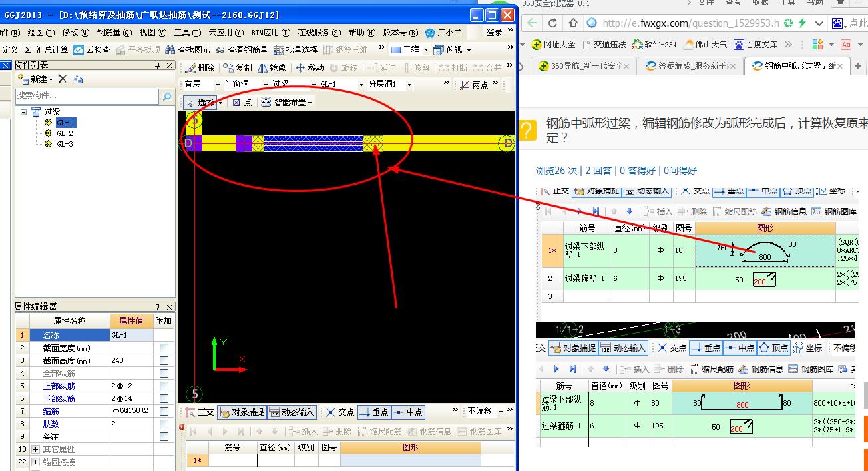The width and height of the screenshot is (868, 471).
Task: Select the 复制 copy tool
Action: click(x=238, y=67)
